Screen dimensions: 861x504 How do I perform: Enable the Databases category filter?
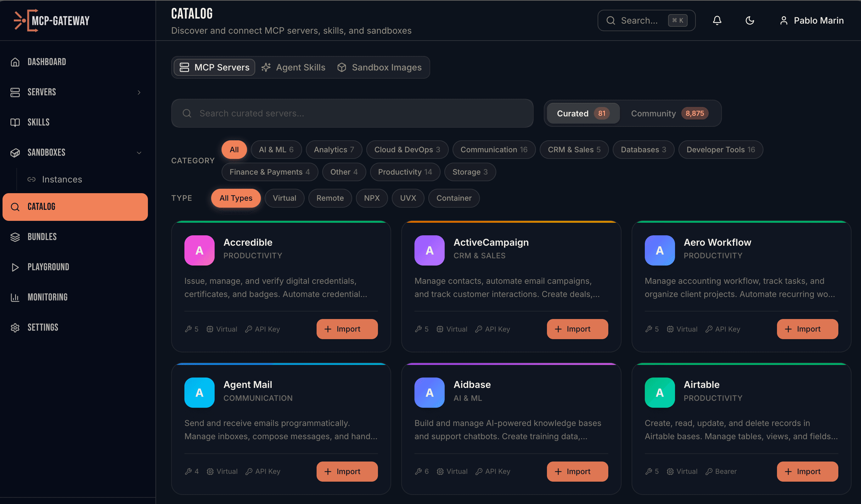pyautogui.click(x=643, y=149)
